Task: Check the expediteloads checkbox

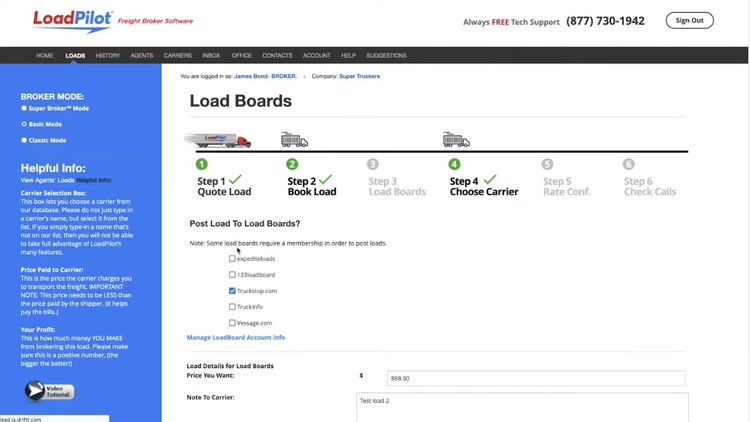Action: click(232, 258)
